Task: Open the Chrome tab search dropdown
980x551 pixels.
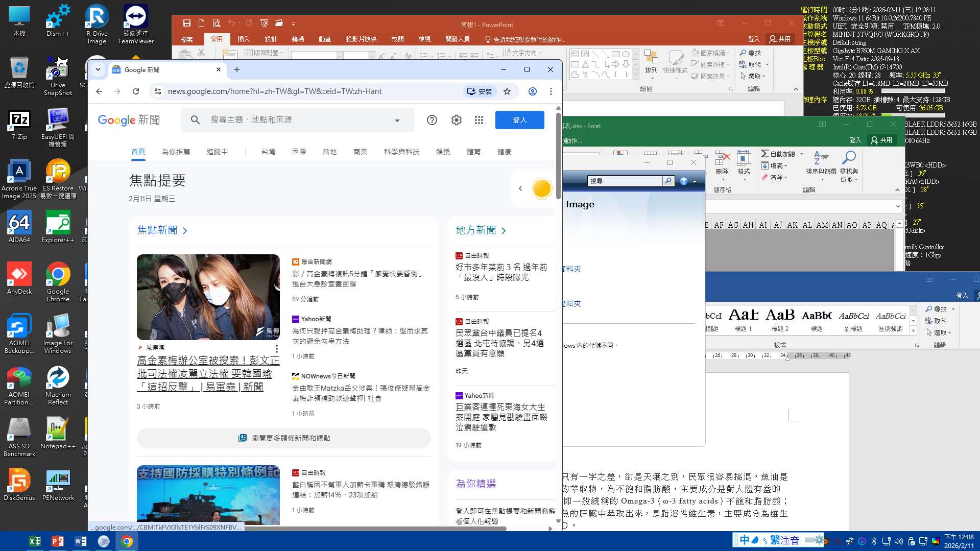Action: 98,69
